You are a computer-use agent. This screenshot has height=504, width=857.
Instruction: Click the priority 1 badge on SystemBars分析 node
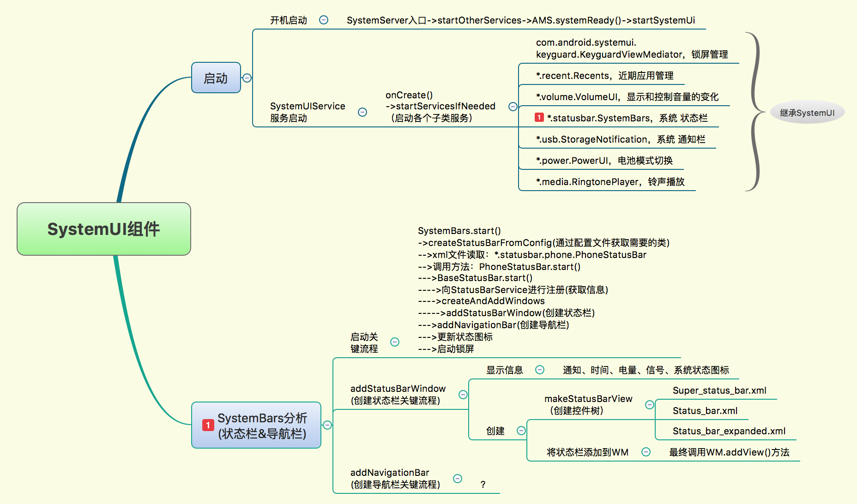click(x=207, y=425)
